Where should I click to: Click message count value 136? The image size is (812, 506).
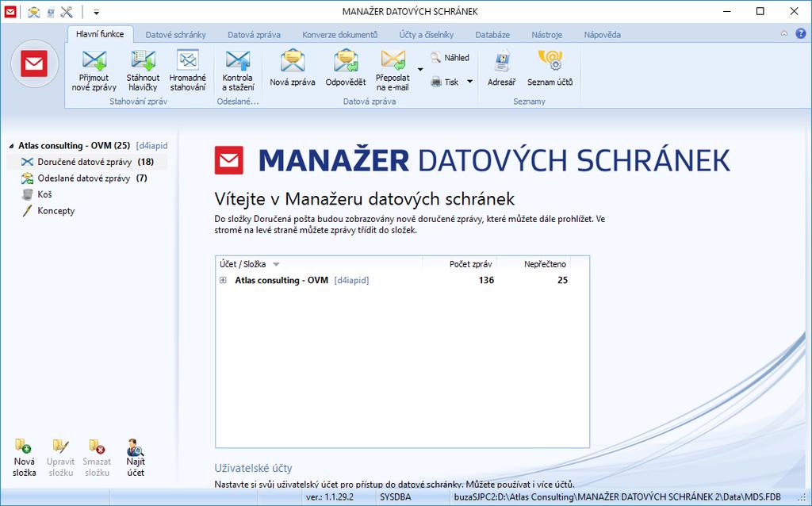click(486, 280)
